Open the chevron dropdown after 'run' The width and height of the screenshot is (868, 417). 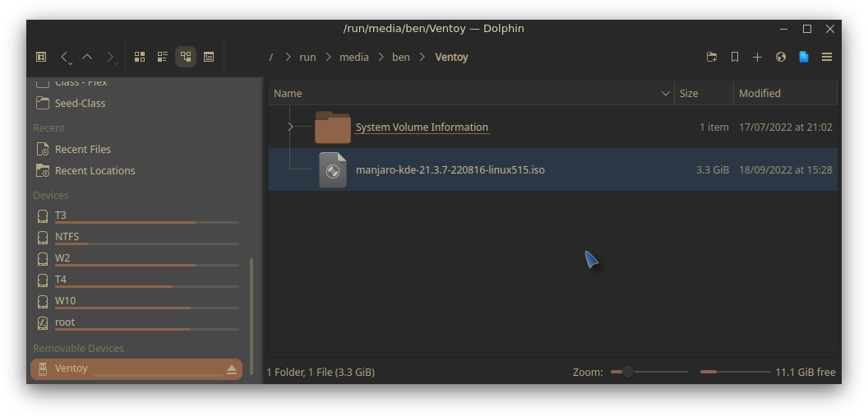point(329,57)
